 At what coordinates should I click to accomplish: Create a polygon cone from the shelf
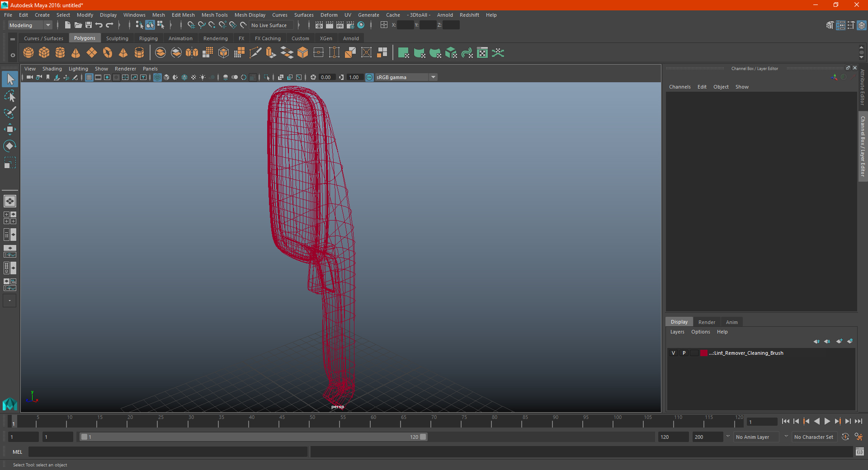[x=76, y=53]
